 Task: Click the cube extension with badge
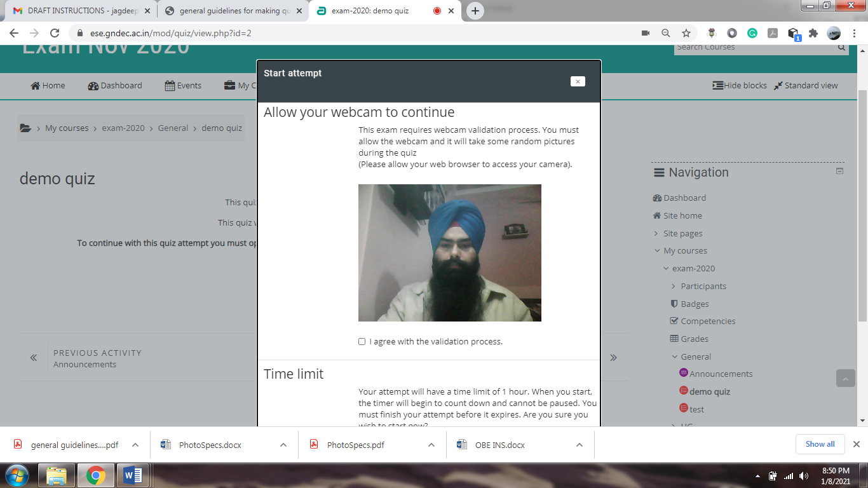coord(794,34)
